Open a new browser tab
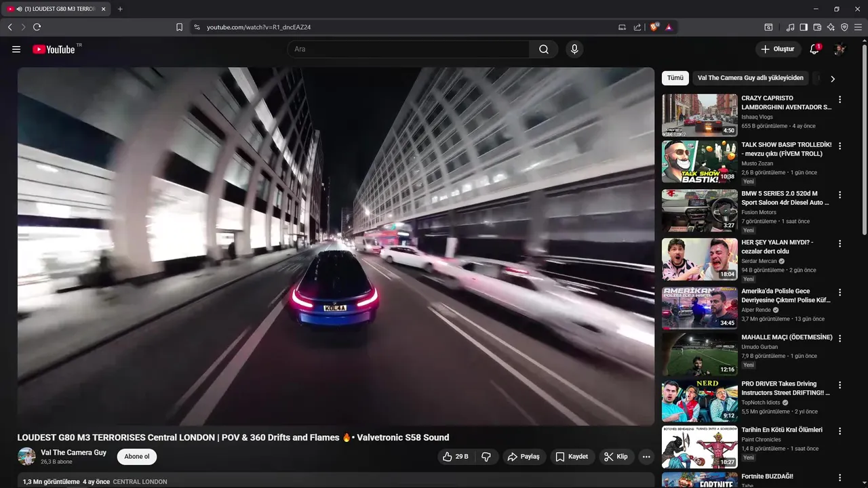 click(120, 9)
